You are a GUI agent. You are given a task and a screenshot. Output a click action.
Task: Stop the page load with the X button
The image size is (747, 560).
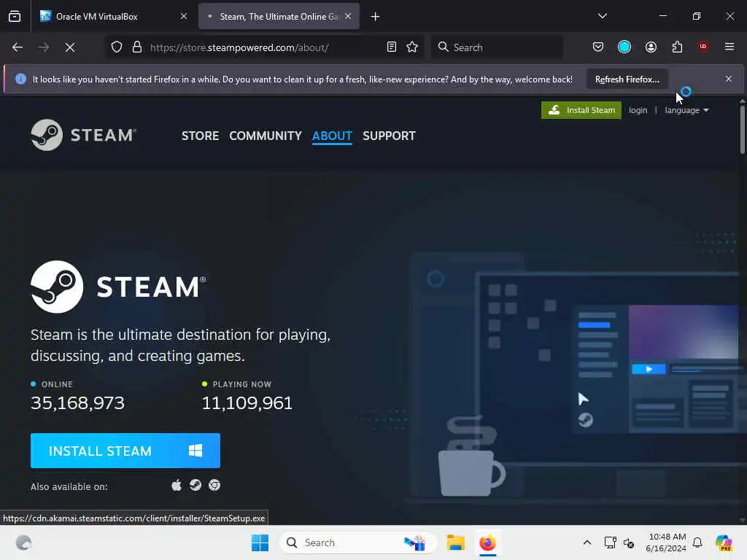70,47
